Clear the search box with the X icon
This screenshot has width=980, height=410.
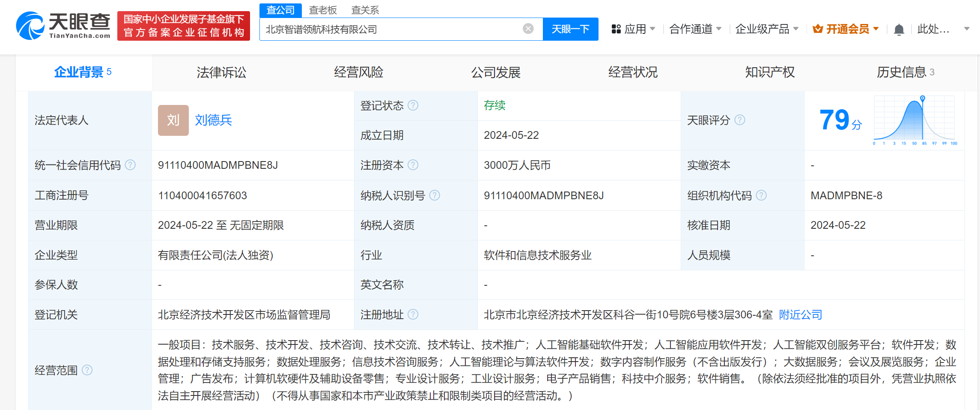coord(527,29)
